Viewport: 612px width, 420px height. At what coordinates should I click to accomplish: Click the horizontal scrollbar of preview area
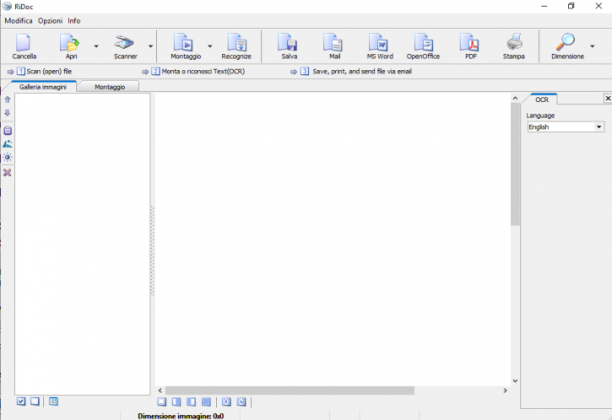[290, 390]
